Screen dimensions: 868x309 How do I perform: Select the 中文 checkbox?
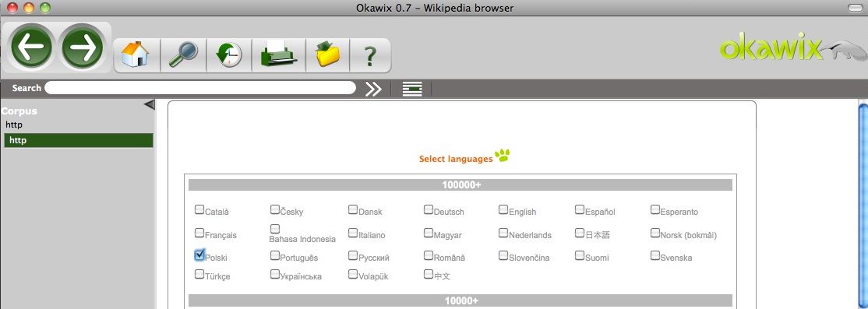tap(429, 274)
